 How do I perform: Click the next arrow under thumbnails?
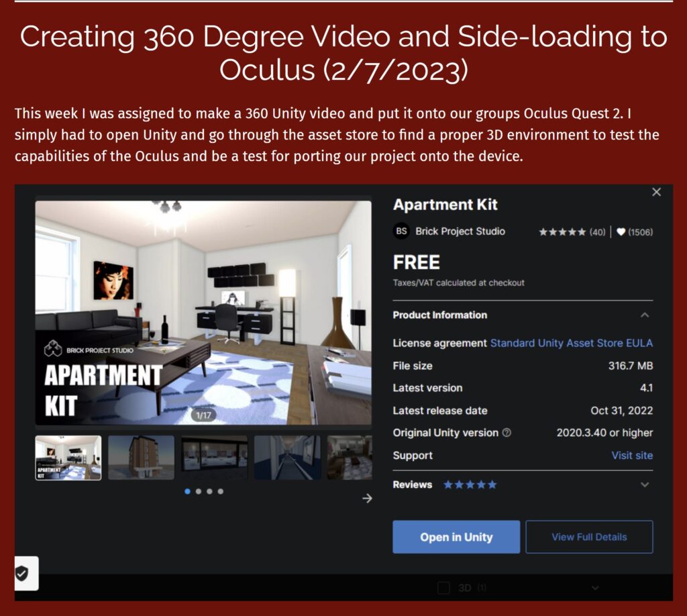367,498
